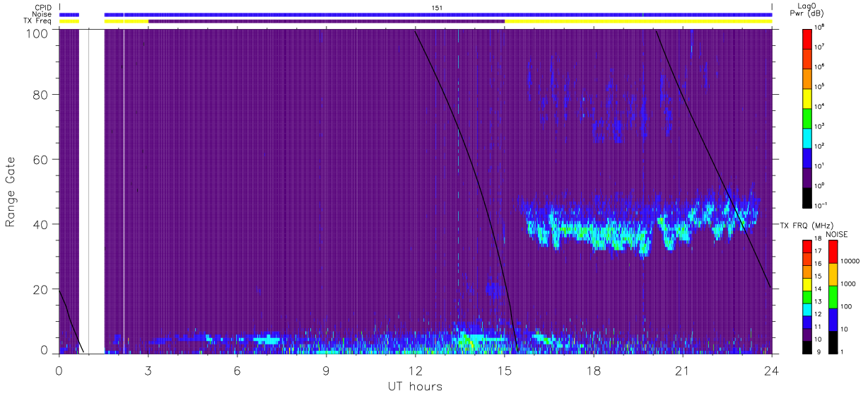Click the red top segment of Lag0 Pwr colorbar
868x401 pixels.
[809, 38]
